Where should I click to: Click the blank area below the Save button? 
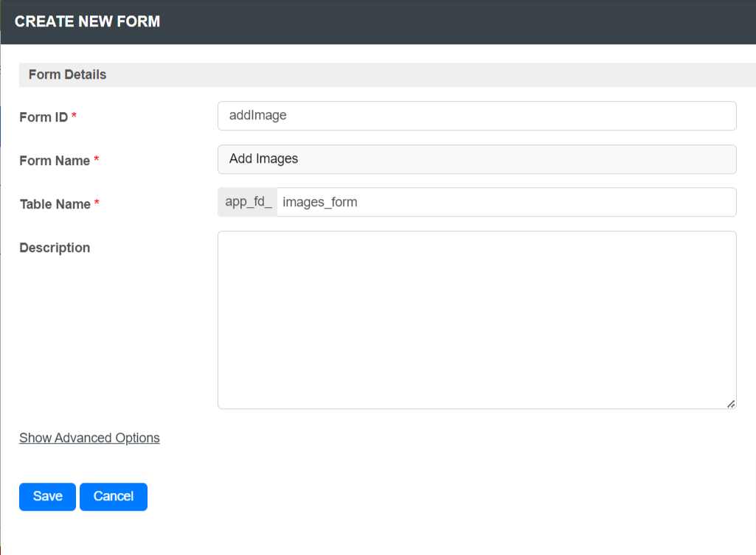coord(47,534)
